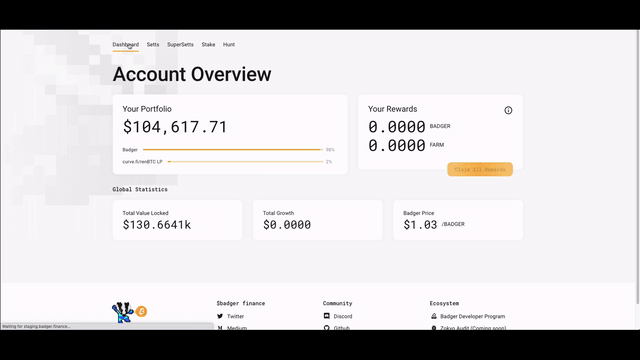Viewport: 640px width, 360px height.
Task: Click the curve.fi/renBTC LP progress bar
Action: pos(245,162)
